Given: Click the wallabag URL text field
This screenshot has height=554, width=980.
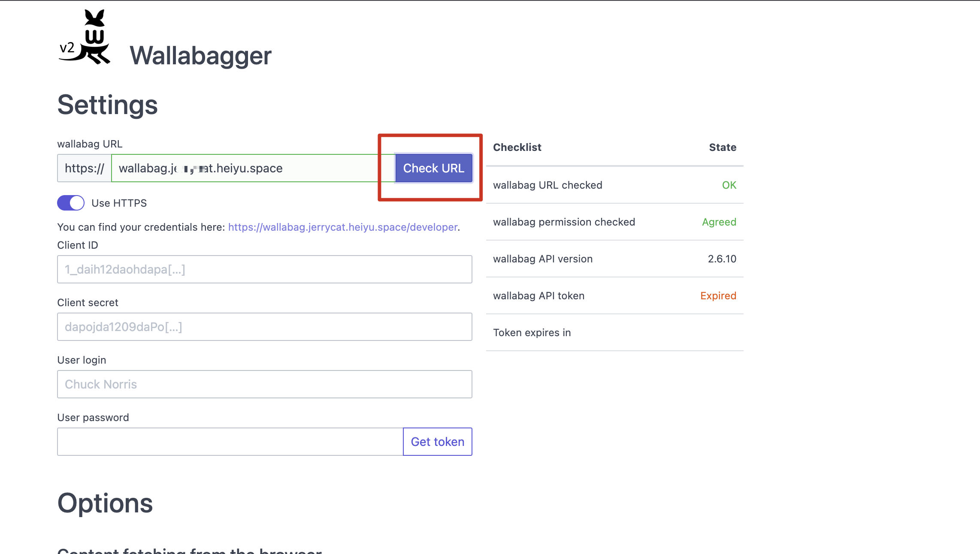Looking at the screenshot, I should pyautogui.click(x=253, y=168).
